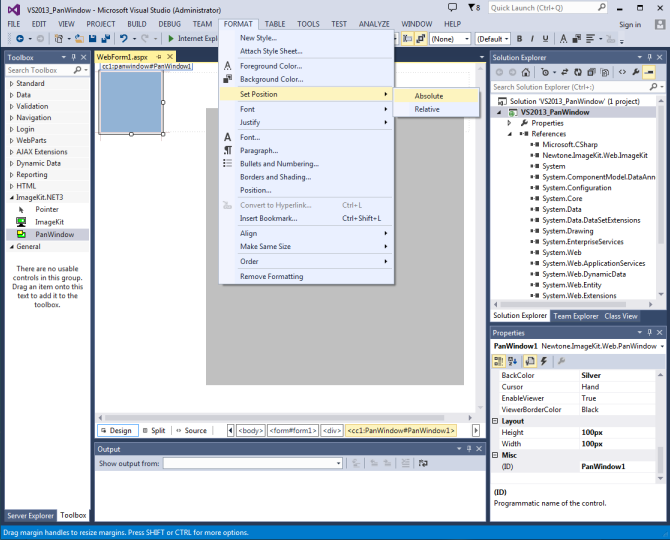Switch to Design view
The width and height of the screenshot is (670, 540).
118,431
